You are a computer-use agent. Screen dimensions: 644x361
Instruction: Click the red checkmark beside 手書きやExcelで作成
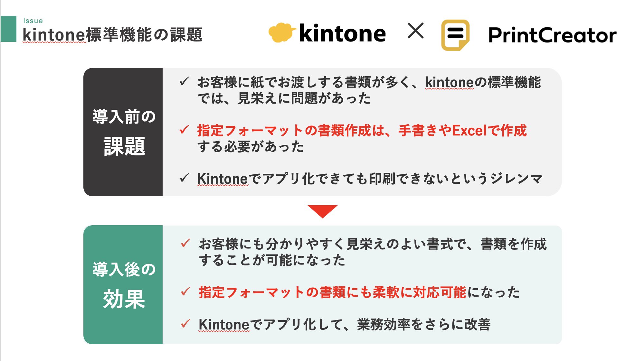point(184,130)
